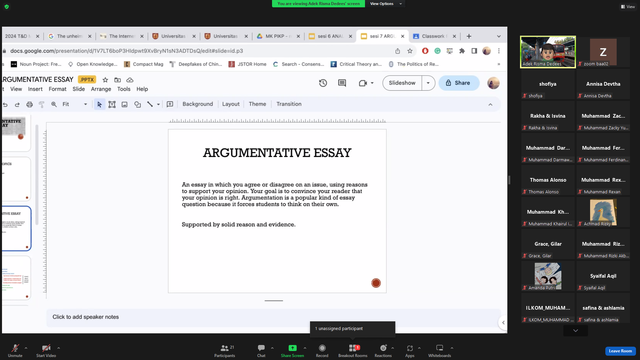640x360 pixels.
Task: Click the speaker notes field
Action: 273,317
